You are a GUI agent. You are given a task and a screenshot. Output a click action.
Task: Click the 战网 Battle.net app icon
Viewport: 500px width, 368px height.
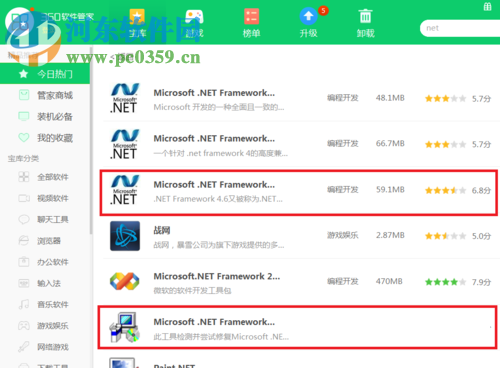125,236
